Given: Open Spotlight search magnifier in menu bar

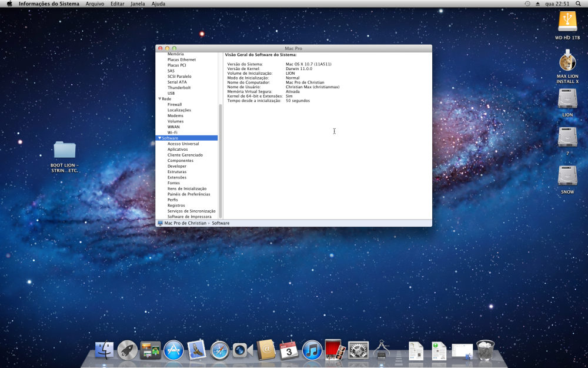Looking at the screenshot, I should coord(578,4).
